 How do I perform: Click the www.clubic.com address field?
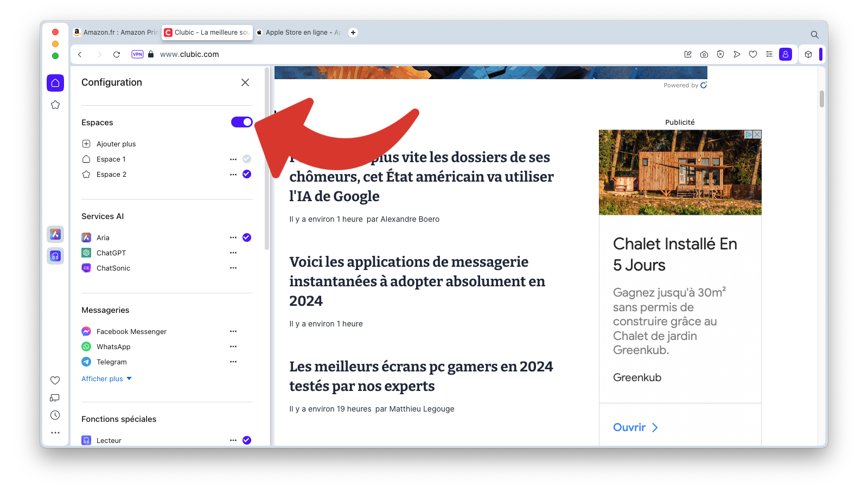(189, 54)
